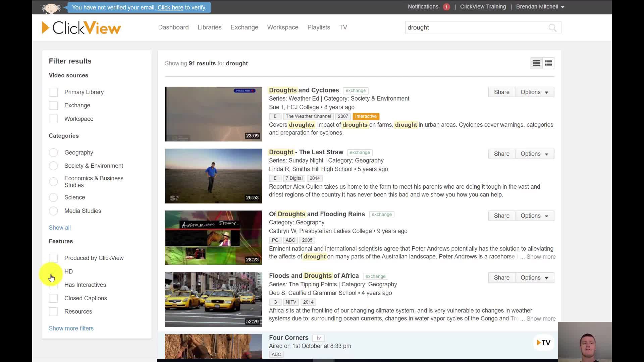This screenshot has height=362, width=644.
Task: Click the ClickView logo
Action: click(81, 28)
